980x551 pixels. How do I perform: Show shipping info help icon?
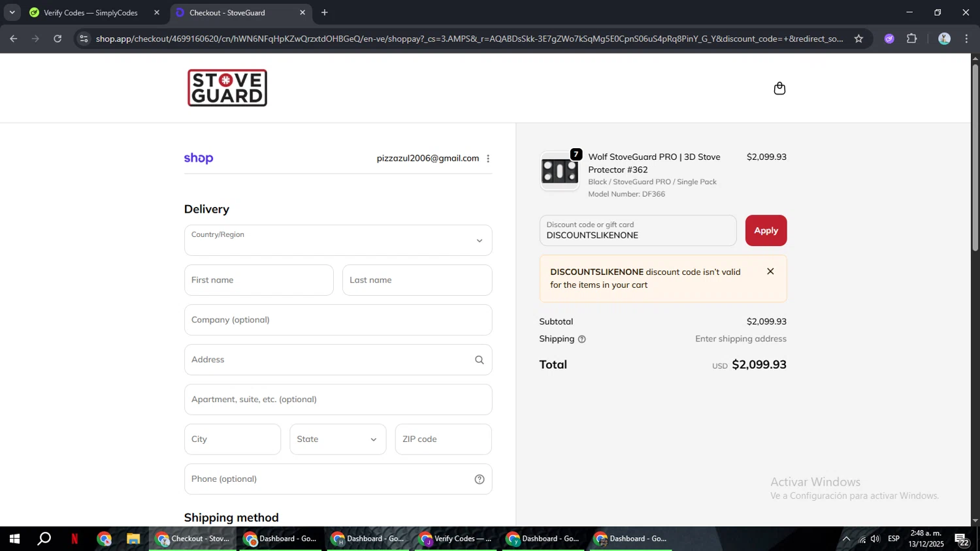click(x=581, y=339)
